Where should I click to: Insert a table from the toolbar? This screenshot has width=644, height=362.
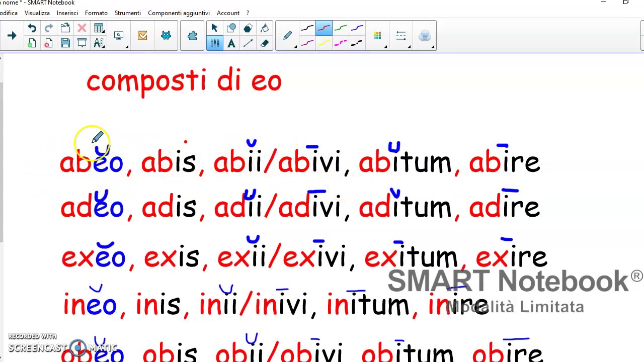click(x=99, y=28)
